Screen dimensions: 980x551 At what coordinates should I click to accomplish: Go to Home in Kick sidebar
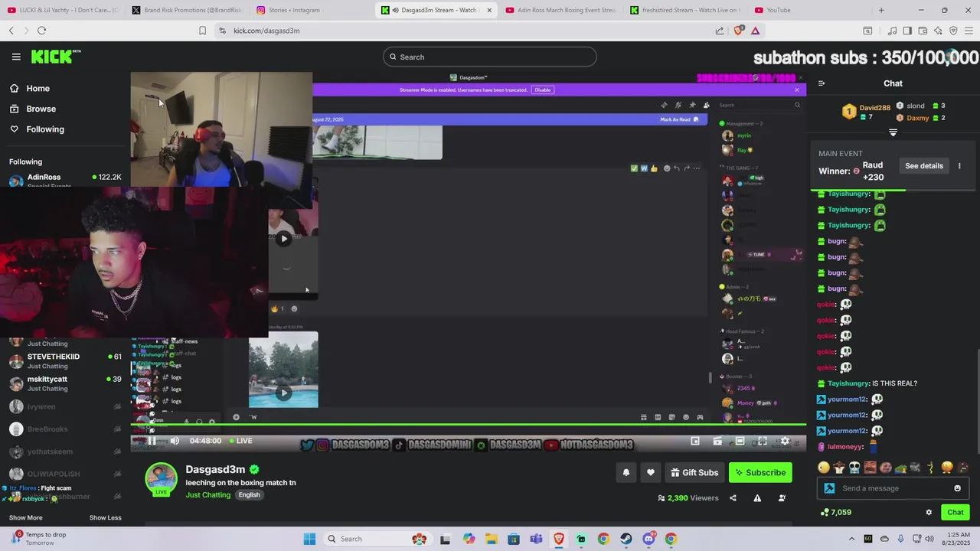point(38,88)
